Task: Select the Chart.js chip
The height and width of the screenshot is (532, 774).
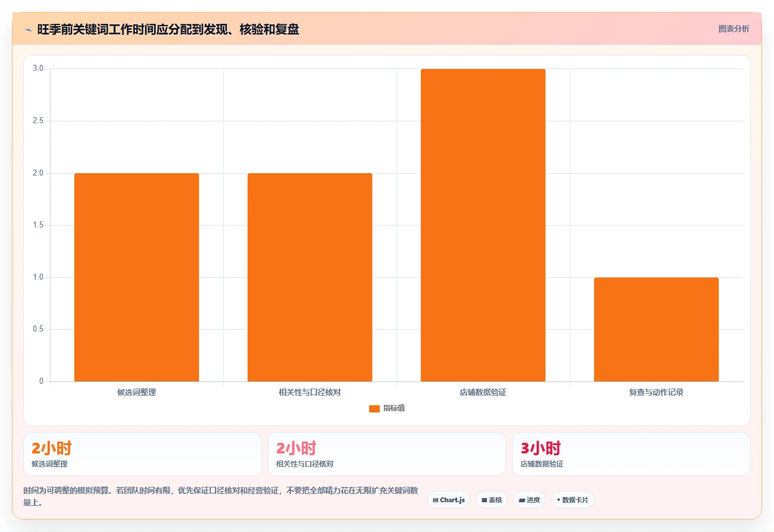Action: click(448, 500)
